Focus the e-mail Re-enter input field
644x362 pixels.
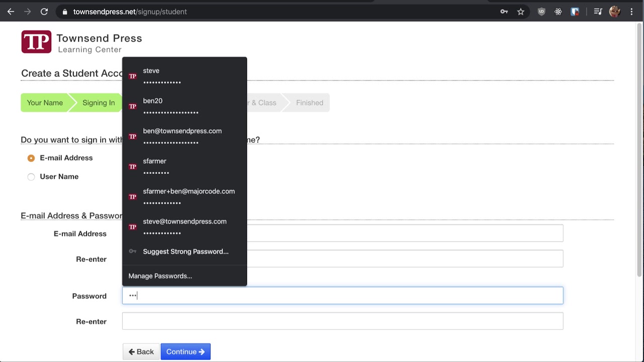tap(405, 259)
